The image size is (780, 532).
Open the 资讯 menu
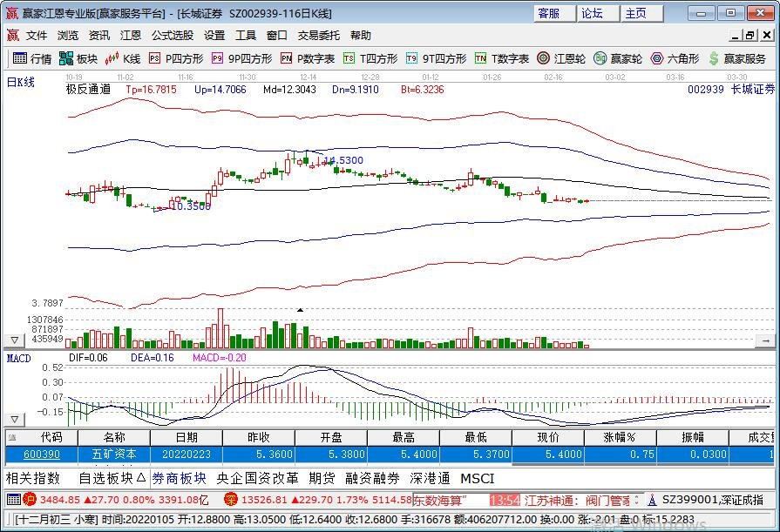pyautogui.click(x=99, y=36)
